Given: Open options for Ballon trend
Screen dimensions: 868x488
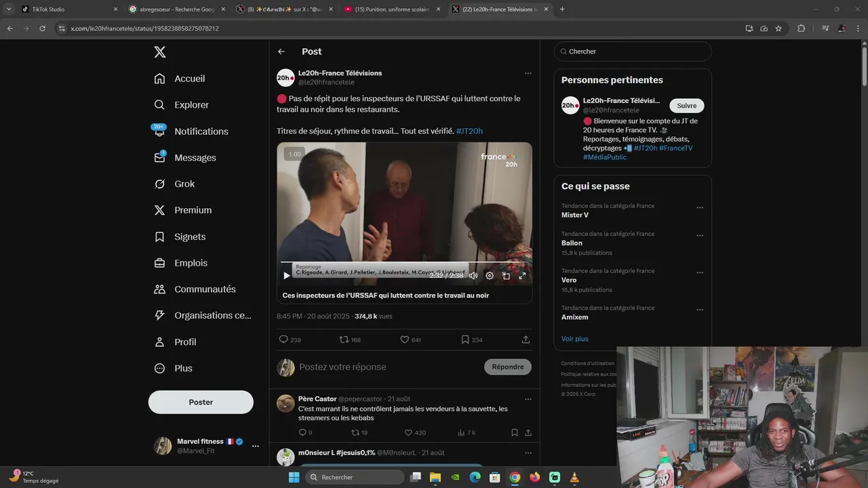Looking at the screenshot, I should [700, 236].
